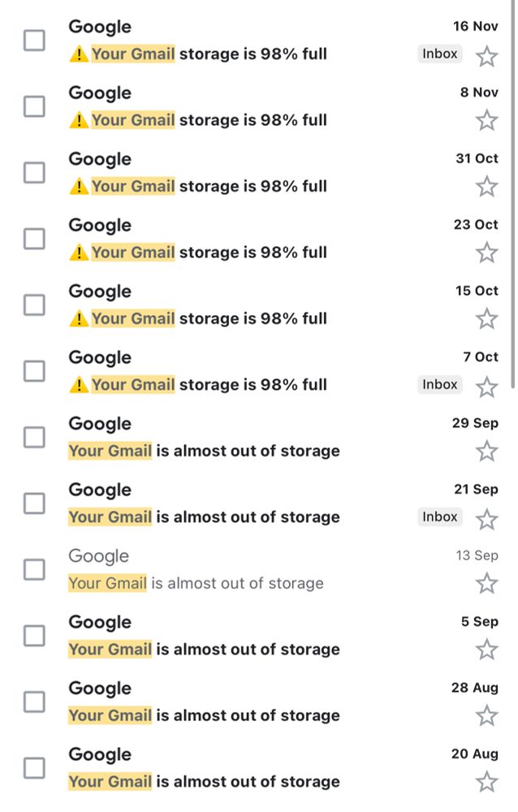Viewport: 518px width, 812px height.
Task: Star the 20 Aug Google email
Action: click(486, 783)
